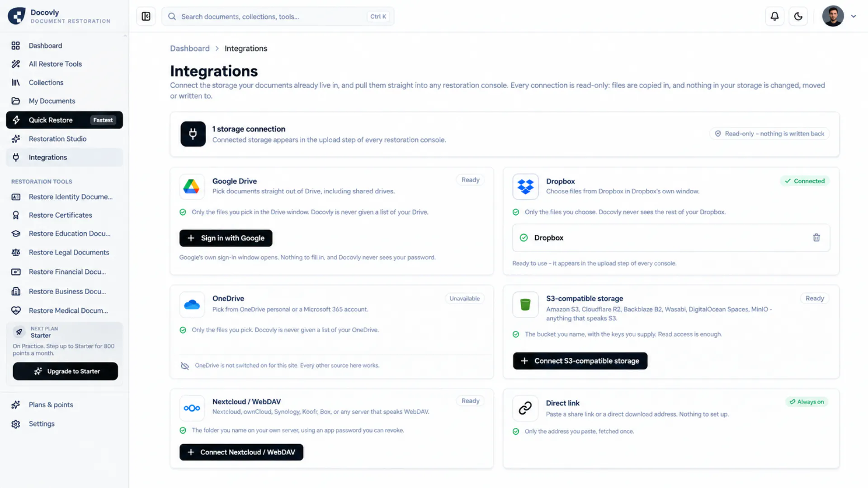Click the Direct link chain icon

(525, 408)
